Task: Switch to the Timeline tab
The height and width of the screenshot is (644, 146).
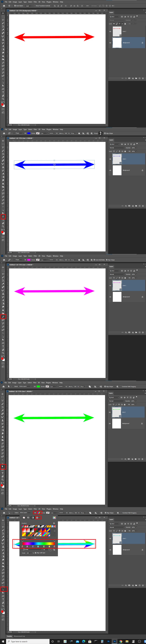Action: 9,636
